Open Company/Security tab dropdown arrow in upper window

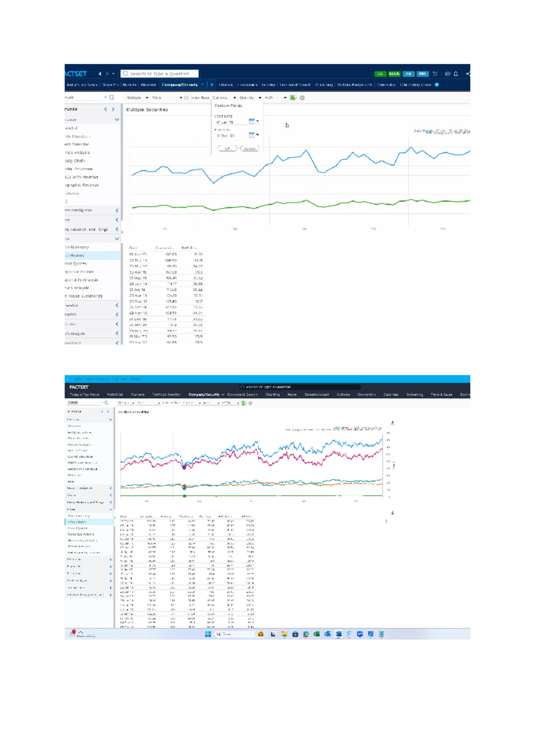click(x=203, y=85)
